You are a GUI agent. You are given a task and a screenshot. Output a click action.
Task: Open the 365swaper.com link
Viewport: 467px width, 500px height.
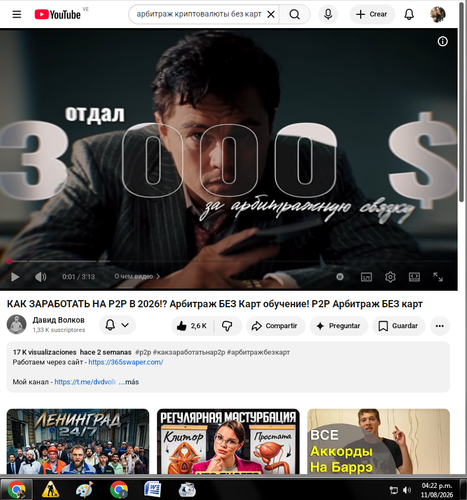pyautogui.click(x=126, y=362)
